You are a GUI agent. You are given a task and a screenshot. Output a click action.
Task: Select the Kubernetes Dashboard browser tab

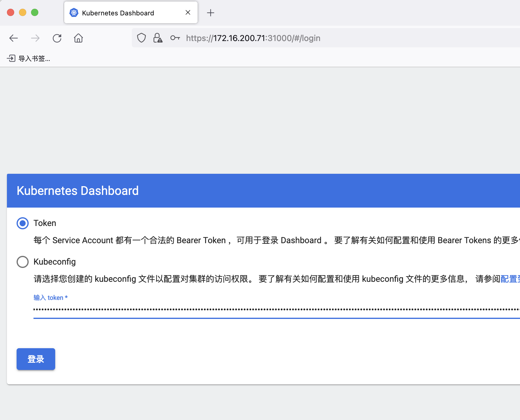(131, 12)
